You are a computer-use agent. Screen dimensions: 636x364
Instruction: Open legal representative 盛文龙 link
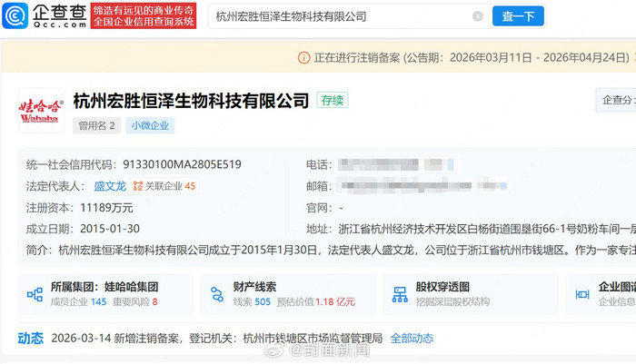[x=110, y=186]
